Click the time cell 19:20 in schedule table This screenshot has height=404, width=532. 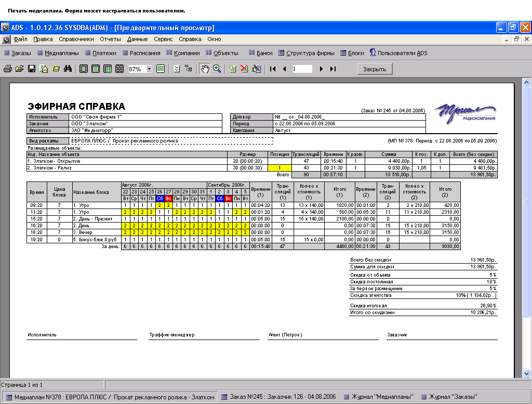click(37, 239)
